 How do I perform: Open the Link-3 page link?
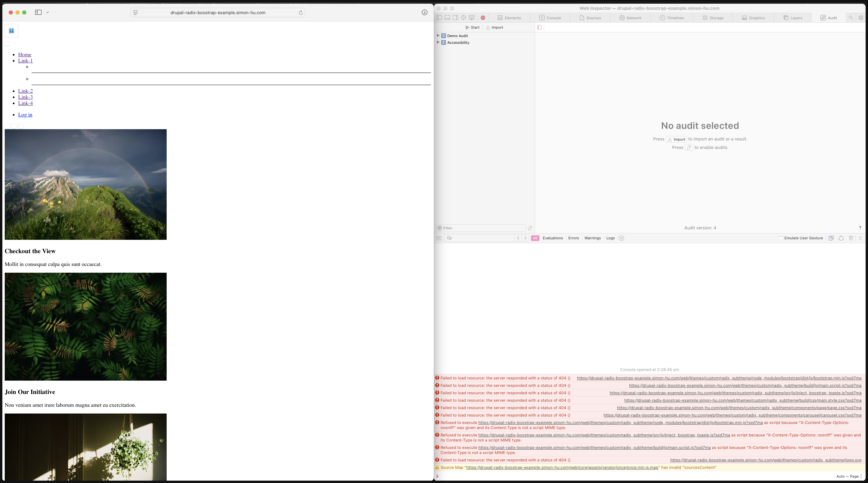25,97
